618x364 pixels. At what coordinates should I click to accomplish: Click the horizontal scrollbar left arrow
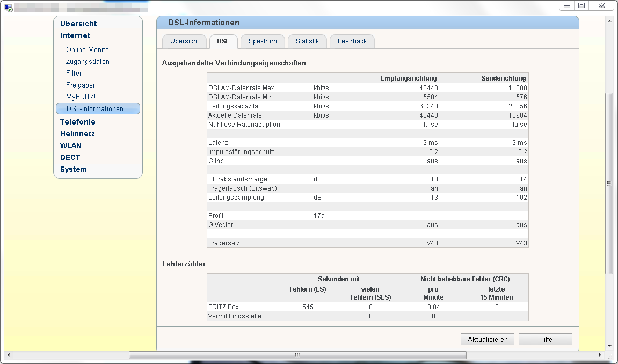[8, 355]
